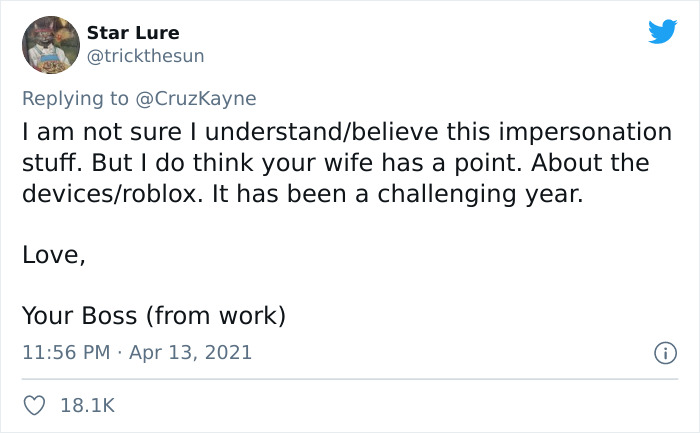Open the tweet info circle icon
Screen dimensions: 700x433
[x=662, y=352]
